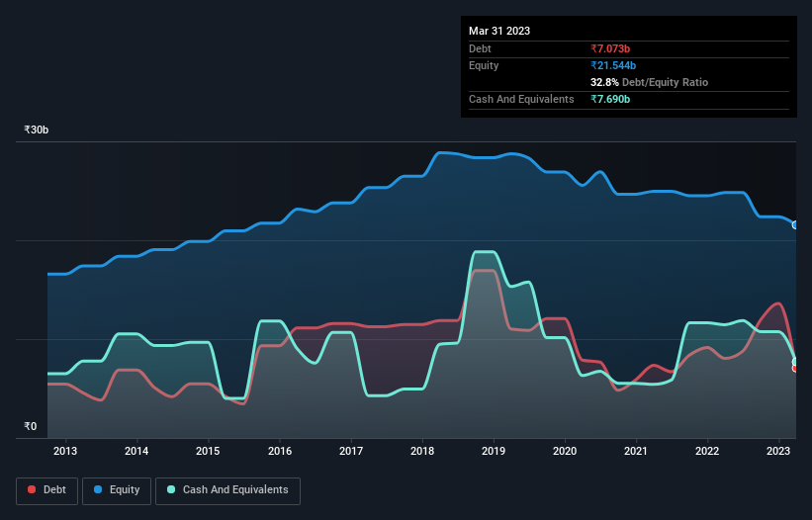Select the 2021 label on the x-axis
Screen dimensions: 812x520
[636, 451]
